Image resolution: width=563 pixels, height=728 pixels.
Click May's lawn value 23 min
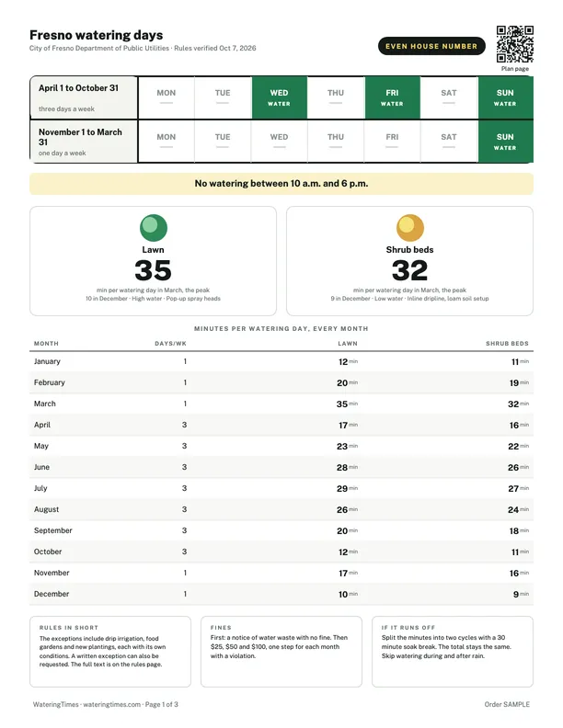(347, 446)
